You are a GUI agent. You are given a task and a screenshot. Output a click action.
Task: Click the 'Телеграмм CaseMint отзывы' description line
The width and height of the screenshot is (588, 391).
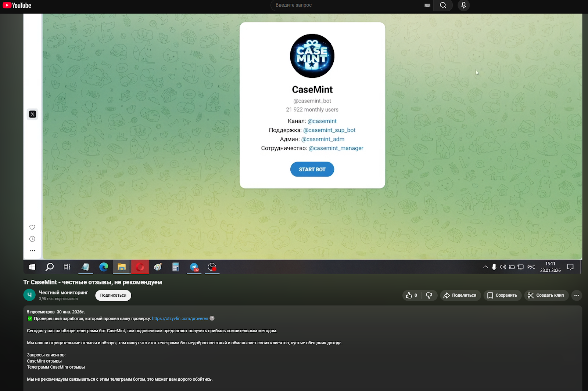coord(56,367)
